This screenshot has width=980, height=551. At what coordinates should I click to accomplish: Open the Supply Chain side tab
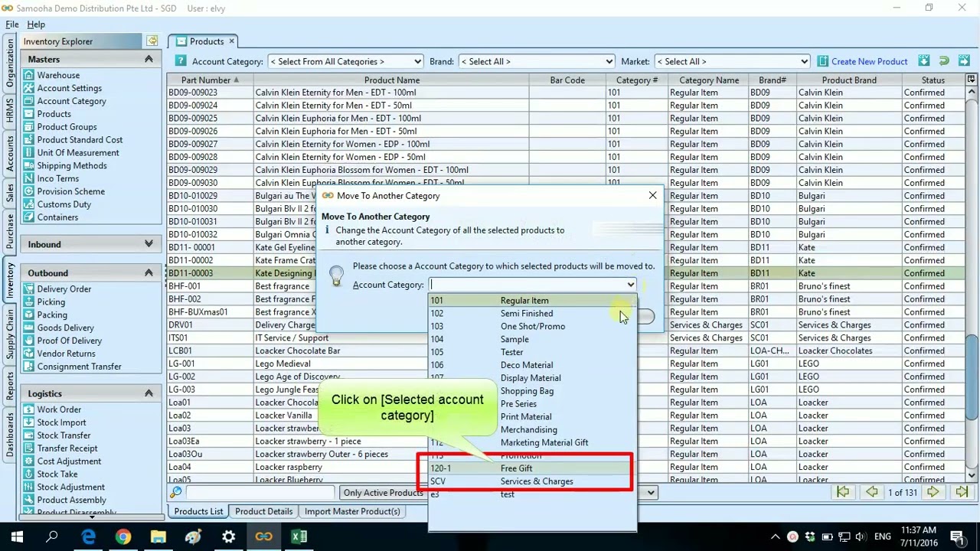[10, 334]
